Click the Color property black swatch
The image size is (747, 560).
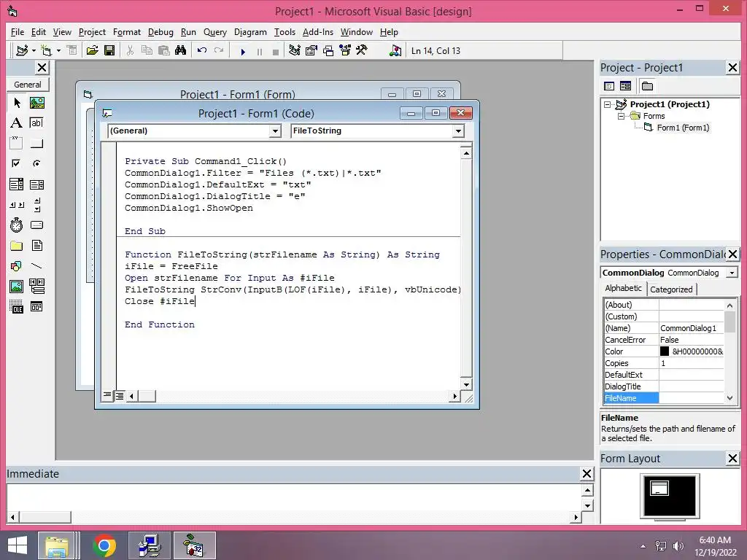click(x=665, y=351)
